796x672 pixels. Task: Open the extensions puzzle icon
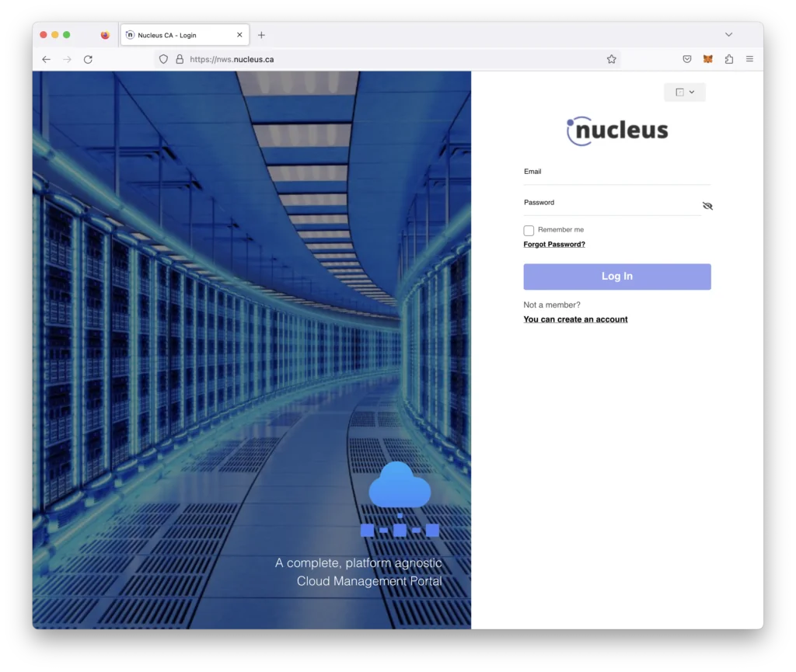[729, 59]
